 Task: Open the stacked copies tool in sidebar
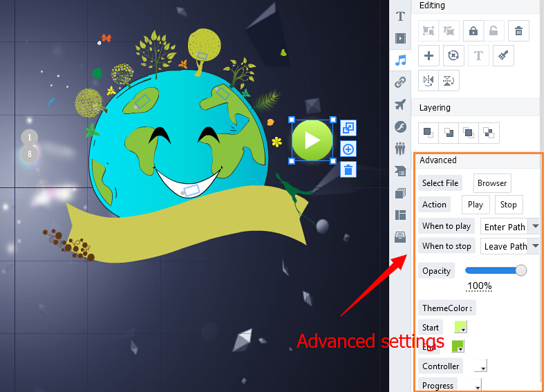click(400, 193)
